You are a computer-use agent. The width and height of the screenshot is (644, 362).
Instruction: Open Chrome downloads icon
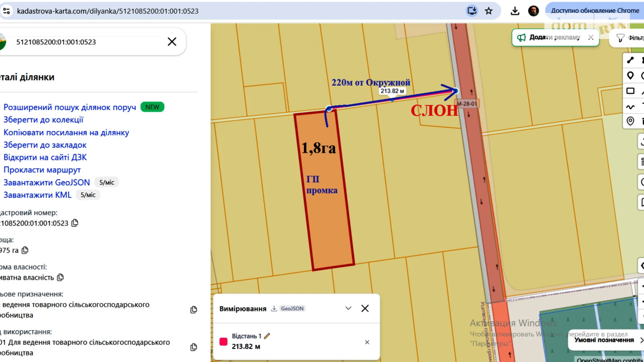515,11
